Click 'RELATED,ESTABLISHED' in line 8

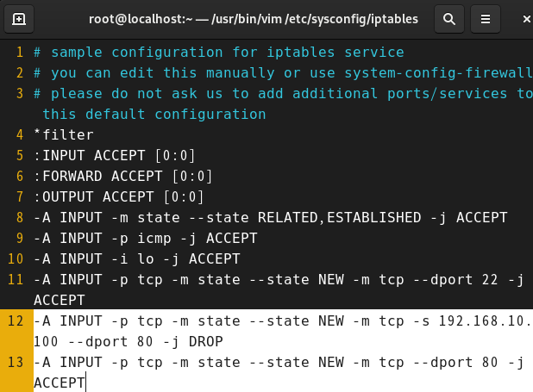point(339,217)
